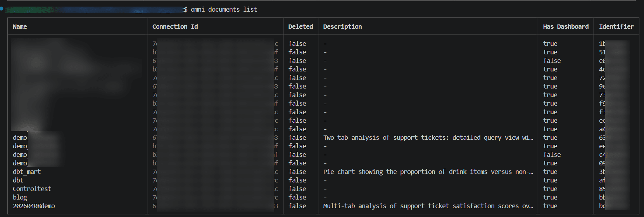Viewport: 644px width, 217px height.
Task: Select the "Pie chart showing" description text
Action: tap(428, 172)
